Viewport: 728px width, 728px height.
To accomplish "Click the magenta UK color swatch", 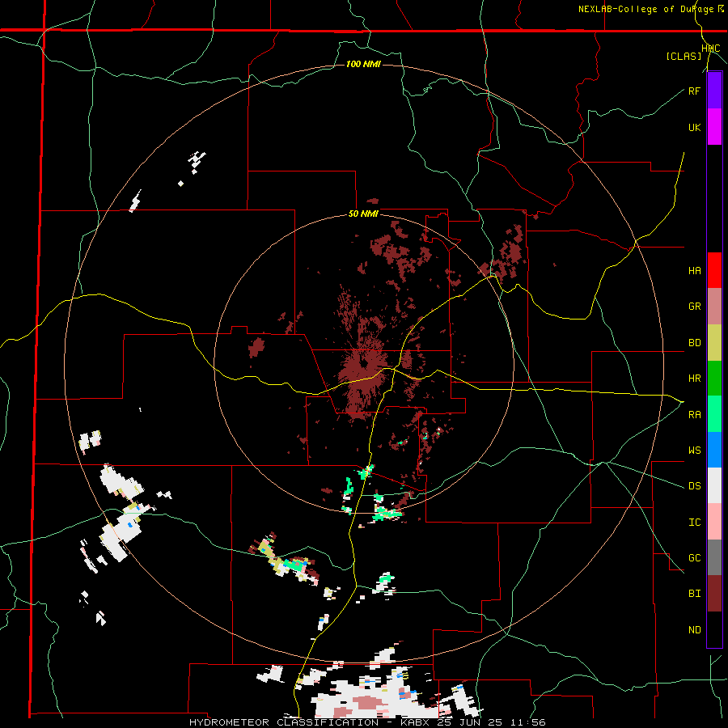I will pyautogui.click(x=714, y=127).
